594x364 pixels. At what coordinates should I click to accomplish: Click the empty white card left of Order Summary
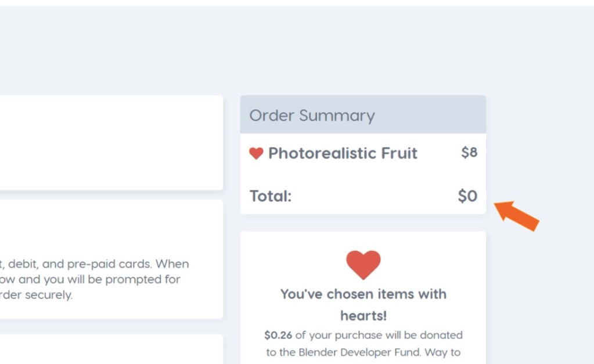click(110, 142)
